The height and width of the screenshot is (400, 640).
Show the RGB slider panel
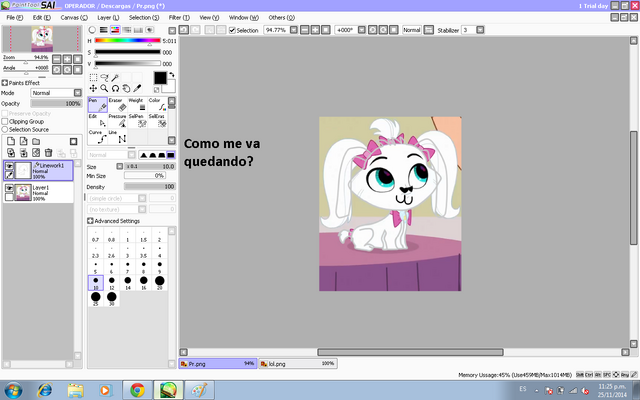[104, 30]
